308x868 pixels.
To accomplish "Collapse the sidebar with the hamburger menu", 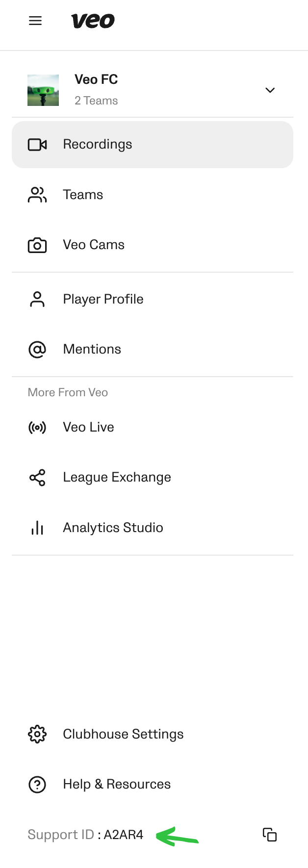I will pos(35,21).
